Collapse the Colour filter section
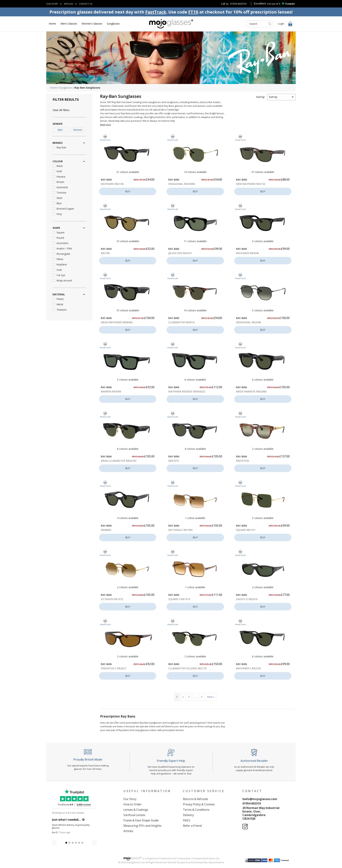The image size is (342, 868). click(x=84, y=161)
